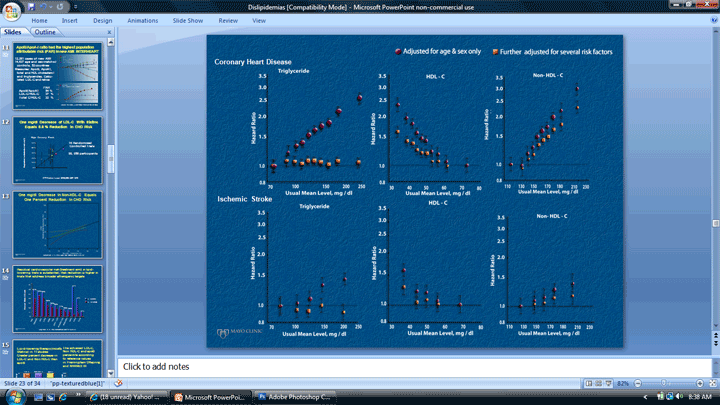Play the animation star on slide 14
Viewport: 720px width, 405px height.
[x=6, y=278]
